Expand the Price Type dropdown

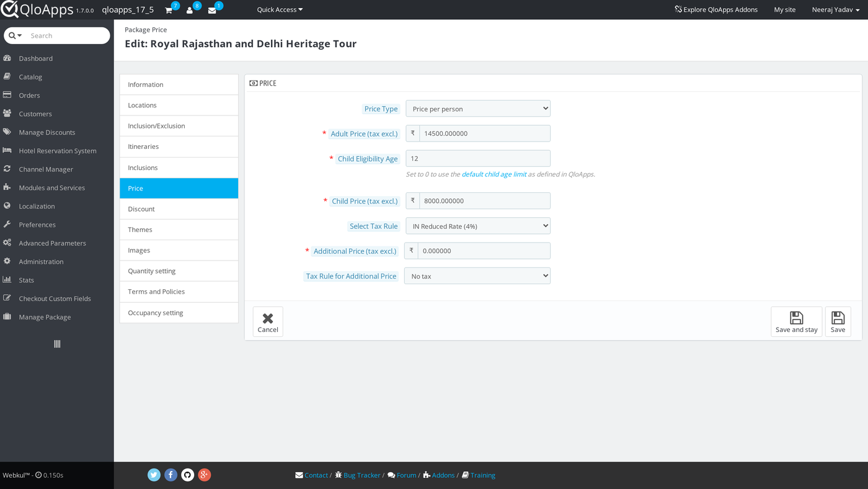[x=478, y=109]
